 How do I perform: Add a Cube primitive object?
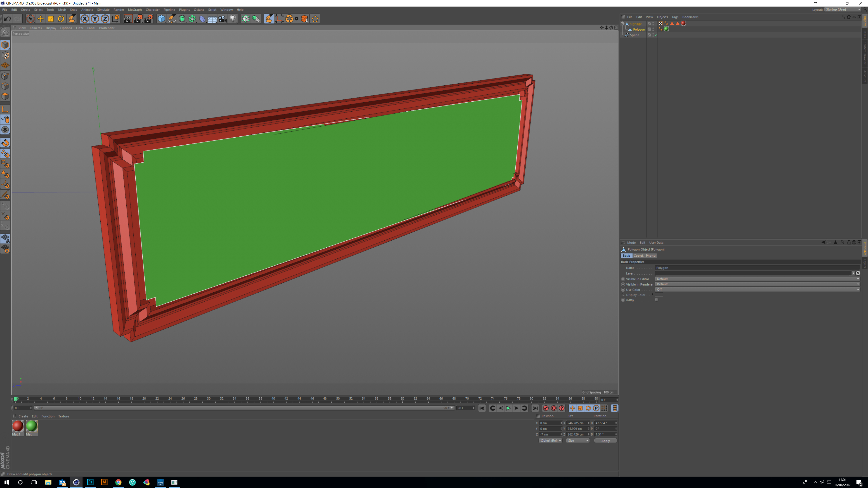click(x=161, y=19)
